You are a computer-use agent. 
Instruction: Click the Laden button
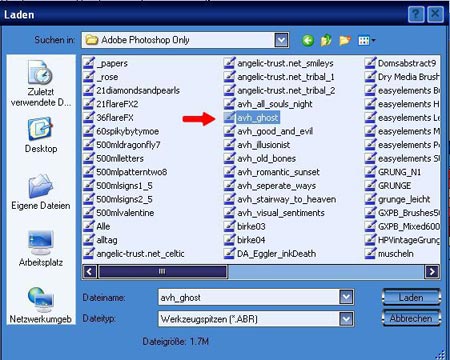(411, 297)
